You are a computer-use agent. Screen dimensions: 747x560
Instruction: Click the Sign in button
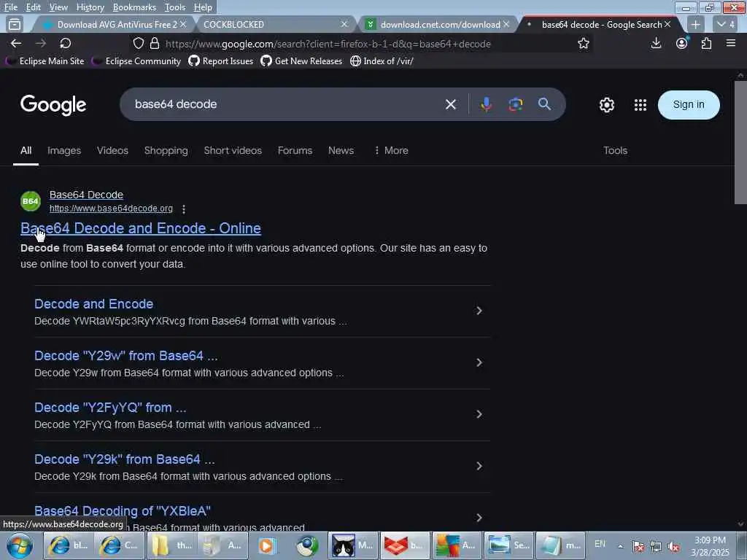point(689,105)
